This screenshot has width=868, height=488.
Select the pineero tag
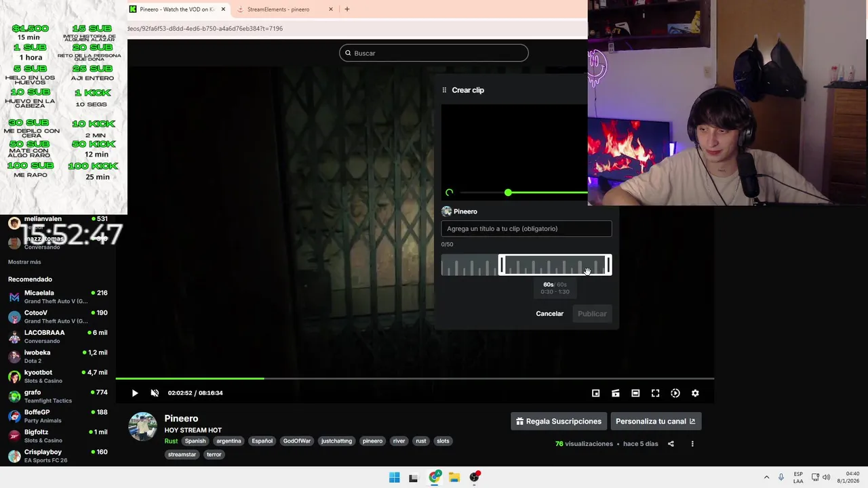[372, 441]
